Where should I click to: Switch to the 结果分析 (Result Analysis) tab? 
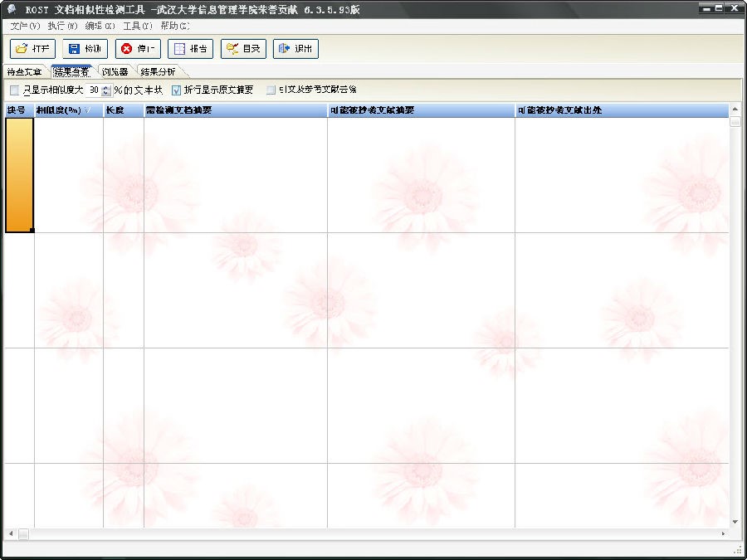158,71
